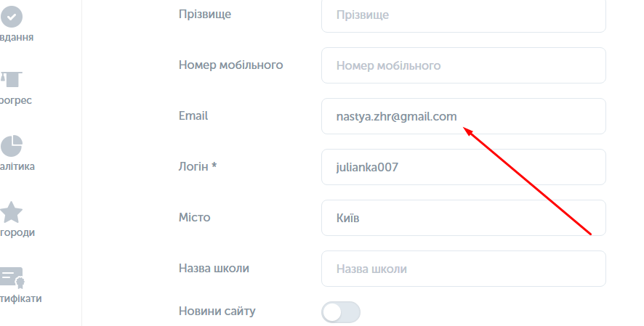The height and width of the screenshot is (326, 644).
Task: Open the analytics pie chart icon
Action: 11,145
